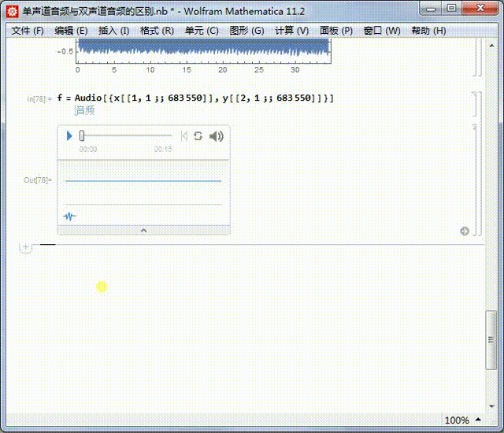Image resolution: width=504 pixels, height=433 pixels.
Task: Open the Graphics (图形) menu
Action: [x=246, y=31]
